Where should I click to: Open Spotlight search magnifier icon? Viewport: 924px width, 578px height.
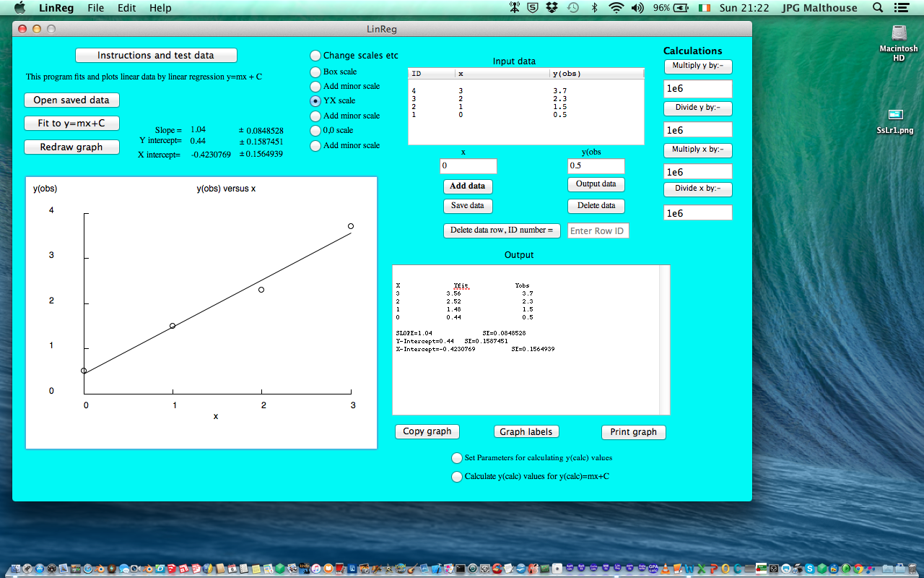tap(878, 8)
